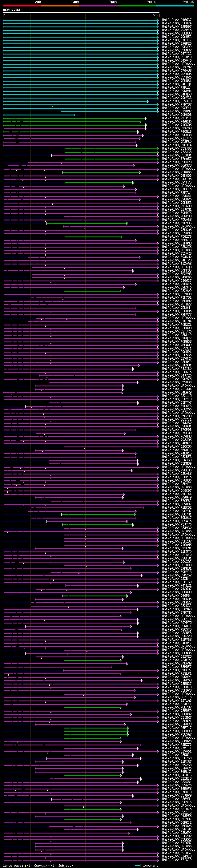The image size is (197, 868).
Task: Select the green ~80% color legend segment
Action: click(x=137, y=6)
